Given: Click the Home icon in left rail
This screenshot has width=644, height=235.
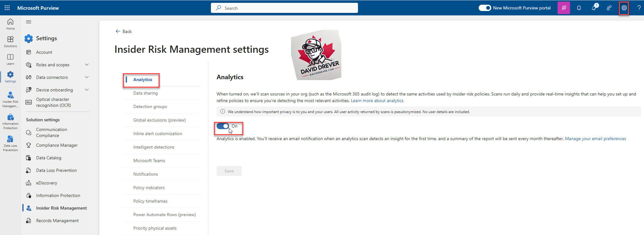Looking at the screenshot, I should click(x=10, y=24).
